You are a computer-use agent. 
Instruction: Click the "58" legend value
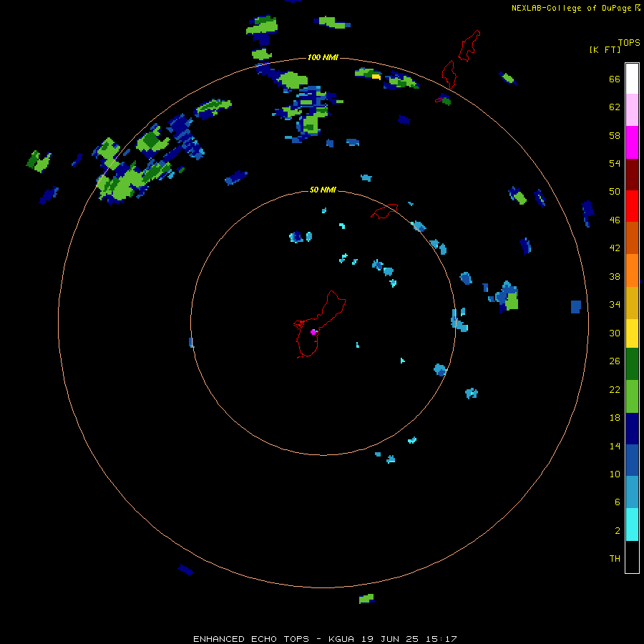pyautogui.click(x=615, y=135)
